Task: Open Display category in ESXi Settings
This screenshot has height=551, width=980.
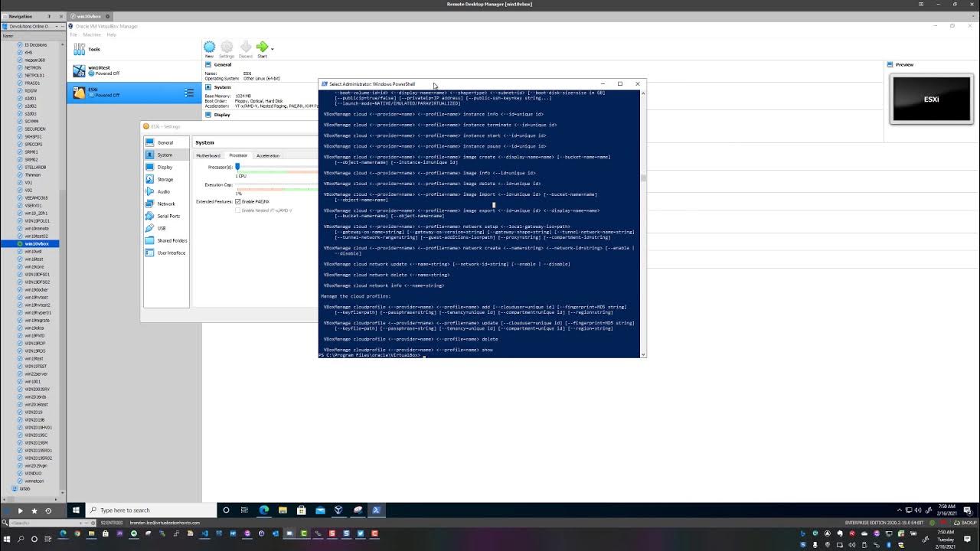Action: (x=165, y=167)
